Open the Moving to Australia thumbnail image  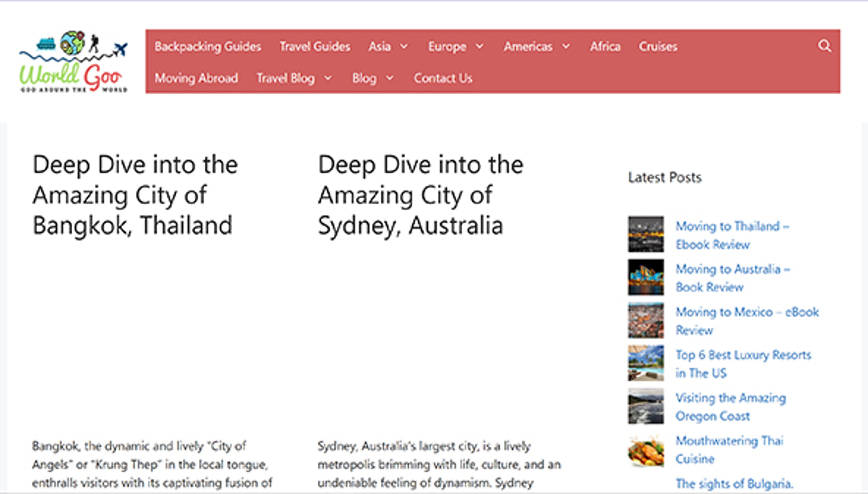click(645, 277)
